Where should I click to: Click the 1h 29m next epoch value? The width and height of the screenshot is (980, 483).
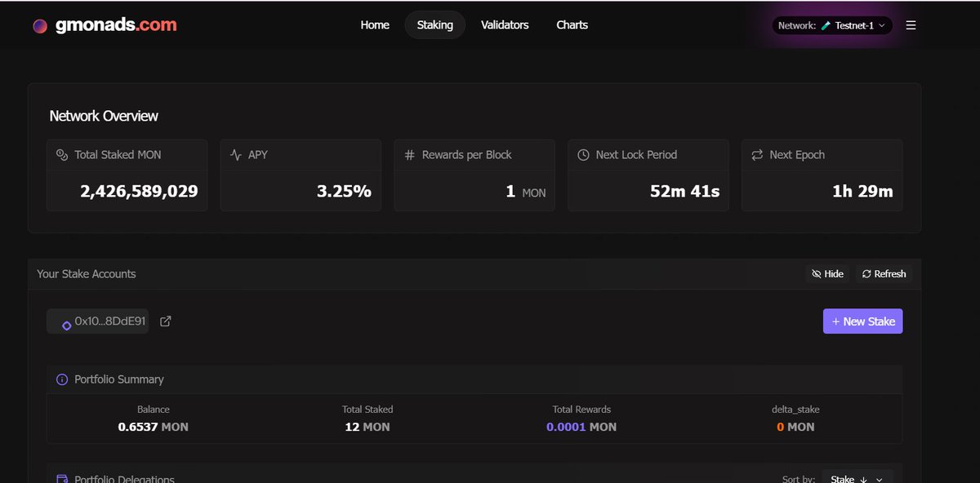coord(863,192)
